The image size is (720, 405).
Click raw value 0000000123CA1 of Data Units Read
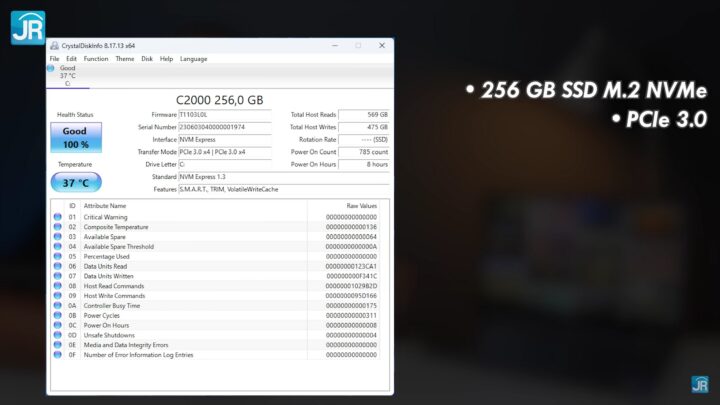[x=351, y=266]
